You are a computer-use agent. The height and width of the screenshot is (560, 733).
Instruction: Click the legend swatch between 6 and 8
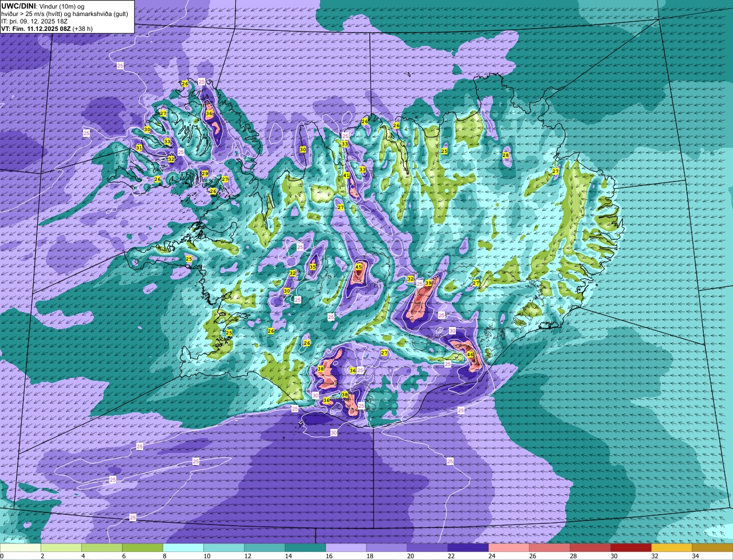pos(143,548)
